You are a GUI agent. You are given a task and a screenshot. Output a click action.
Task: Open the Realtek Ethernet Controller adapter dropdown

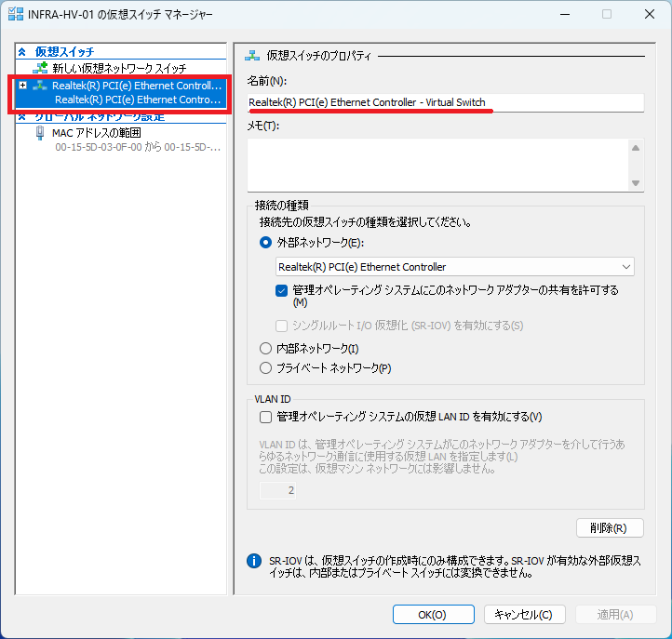(x=455, y=267)
